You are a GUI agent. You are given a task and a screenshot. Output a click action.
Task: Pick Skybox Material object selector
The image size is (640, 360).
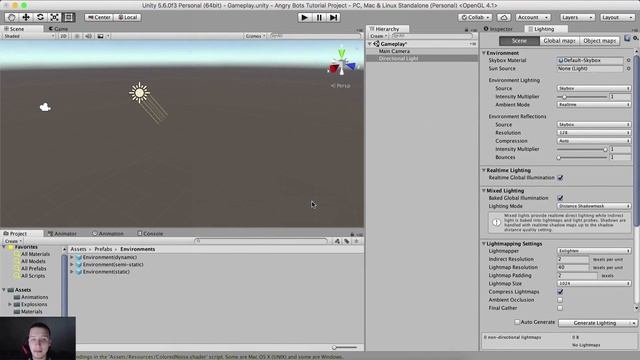click(629, 60)
